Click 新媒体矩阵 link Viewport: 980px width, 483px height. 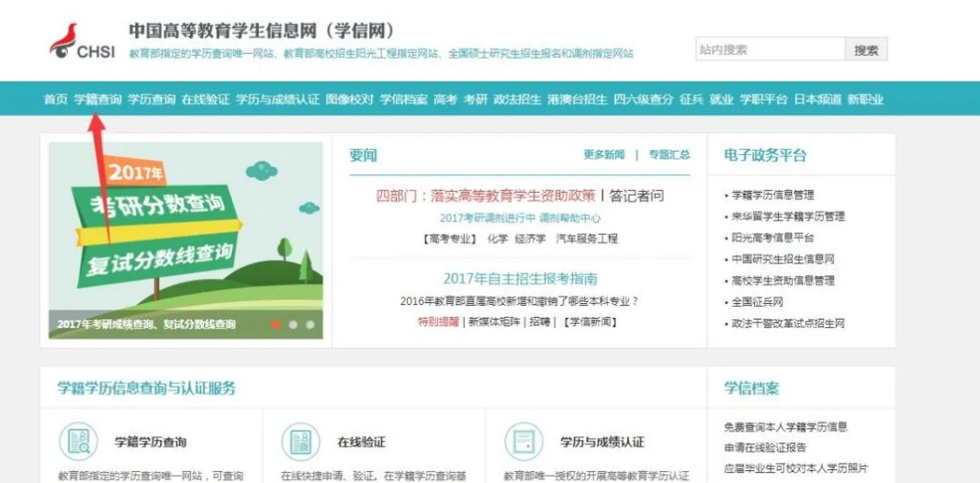(494, 321)
